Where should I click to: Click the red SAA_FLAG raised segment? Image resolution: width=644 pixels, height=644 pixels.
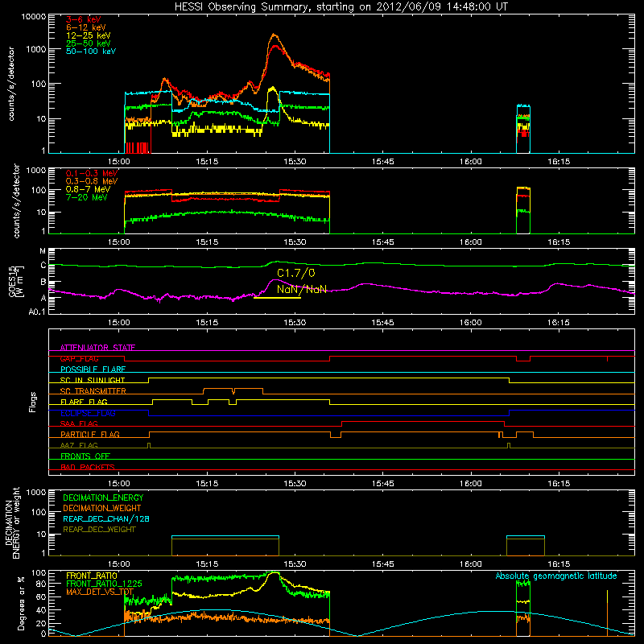pos(423,421)
